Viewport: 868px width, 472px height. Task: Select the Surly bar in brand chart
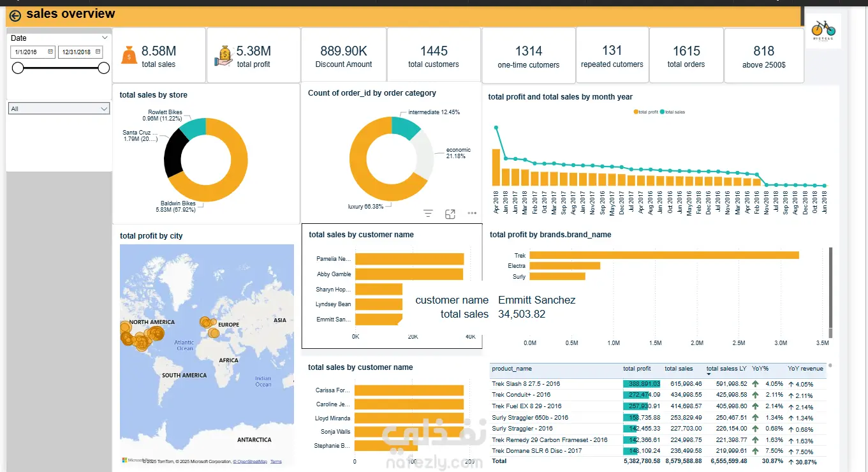coord(557,277)
